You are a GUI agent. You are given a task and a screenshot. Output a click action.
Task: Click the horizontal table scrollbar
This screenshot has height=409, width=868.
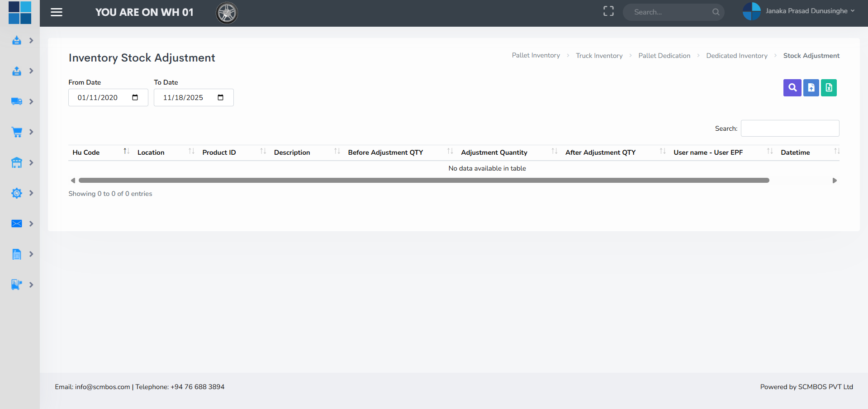[x=423, y=181]
